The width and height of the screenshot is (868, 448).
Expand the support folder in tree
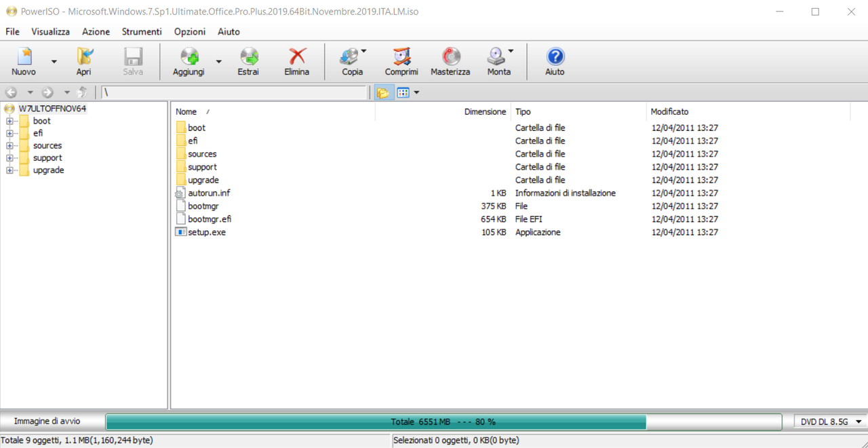[x=9, y=157]
